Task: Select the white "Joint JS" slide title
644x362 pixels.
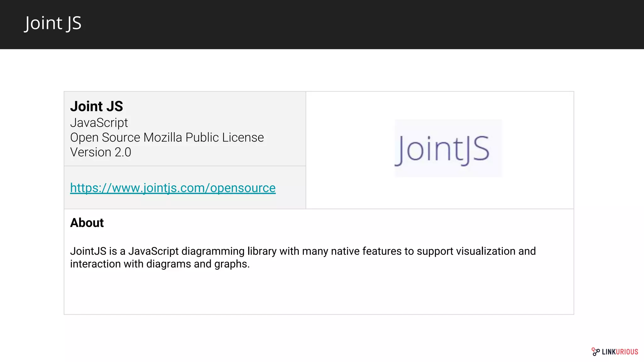Action: pyautogui.click(x=53, y=23)
